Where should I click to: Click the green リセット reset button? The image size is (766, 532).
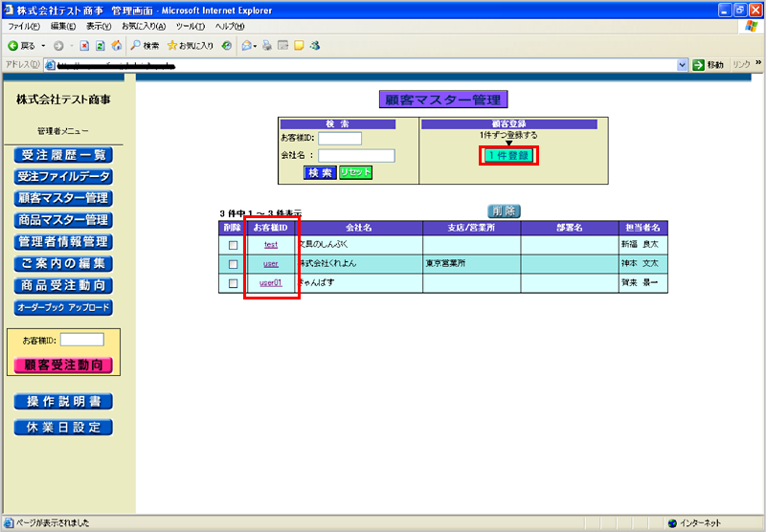355,172
